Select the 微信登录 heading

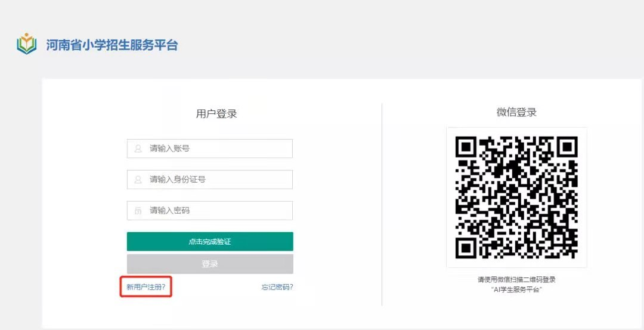(x=516, y=112)
